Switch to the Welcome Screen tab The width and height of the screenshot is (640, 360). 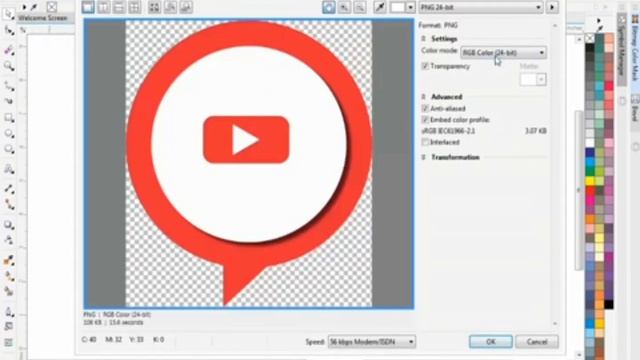point(43,18)
